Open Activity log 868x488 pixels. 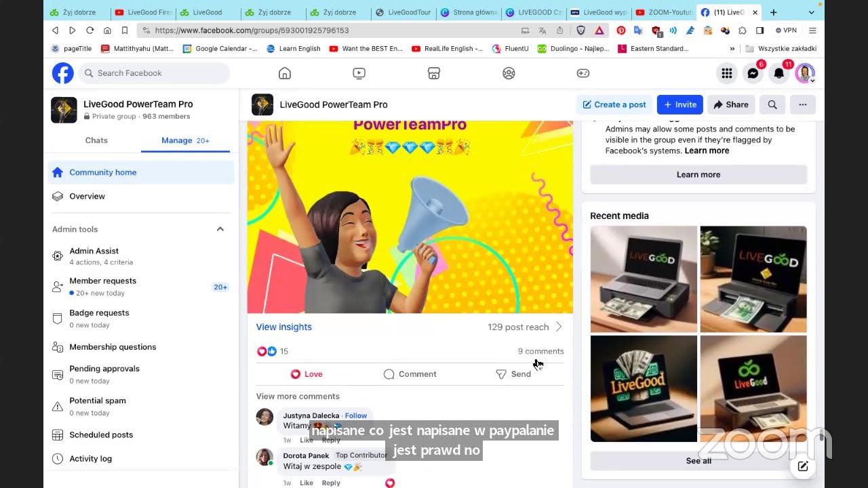(141, 458)
